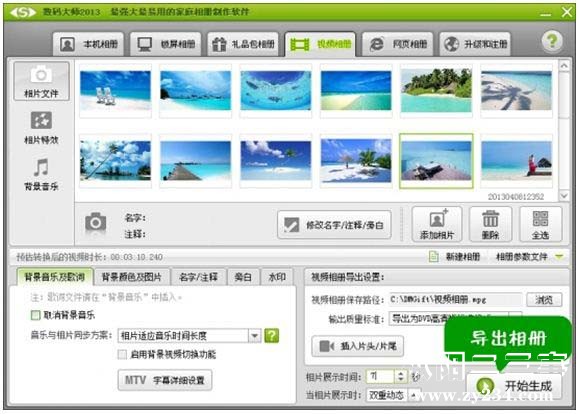Select the 背景颜色及图片 tab
The width and height of the screenshot is (579, 414).
point(131,277)
